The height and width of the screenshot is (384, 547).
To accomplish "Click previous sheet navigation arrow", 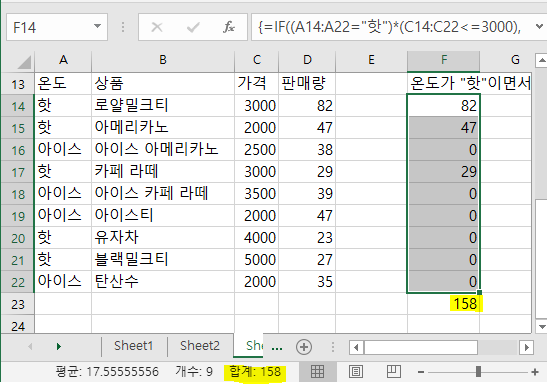I will 30,346.
